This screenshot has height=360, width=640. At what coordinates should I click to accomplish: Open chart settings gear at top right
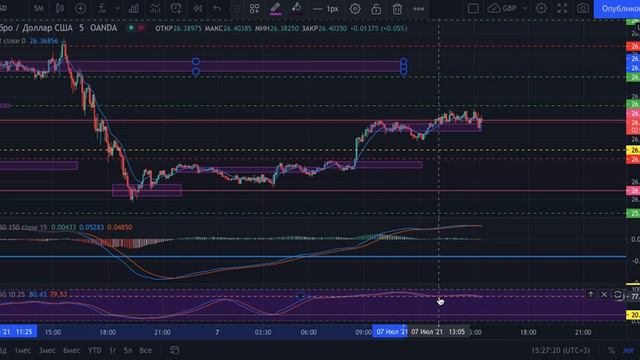(541, 8)
